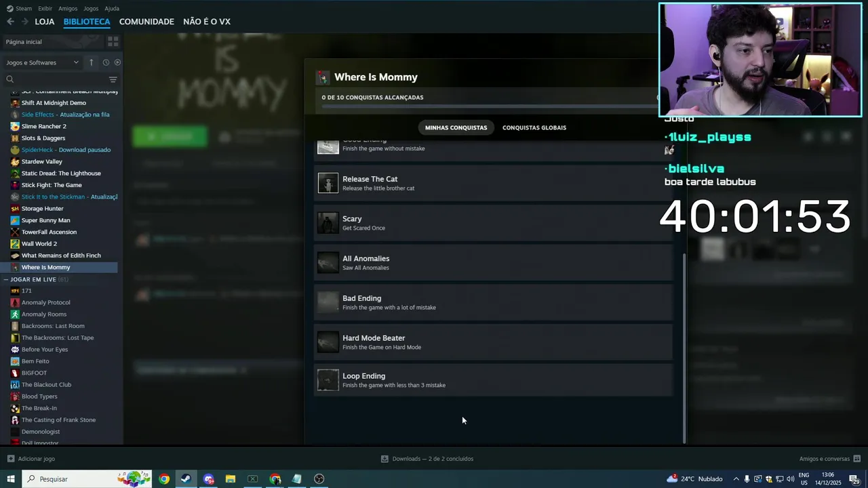Open the NÃO É O VX profile tab

(207, 22)
